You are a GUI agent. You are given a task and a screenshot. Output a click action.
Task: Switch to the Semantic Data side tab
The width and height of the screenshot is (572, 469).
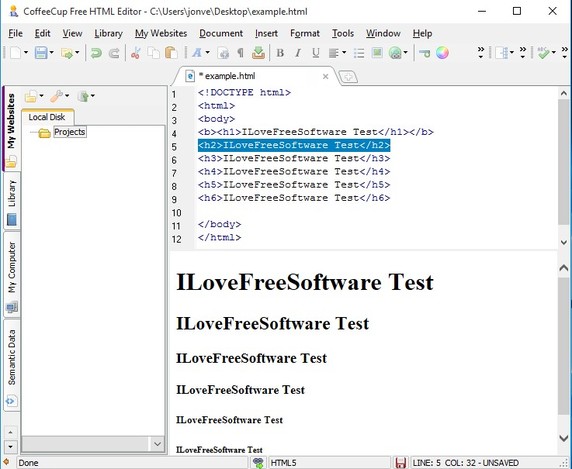click(12, 365)
